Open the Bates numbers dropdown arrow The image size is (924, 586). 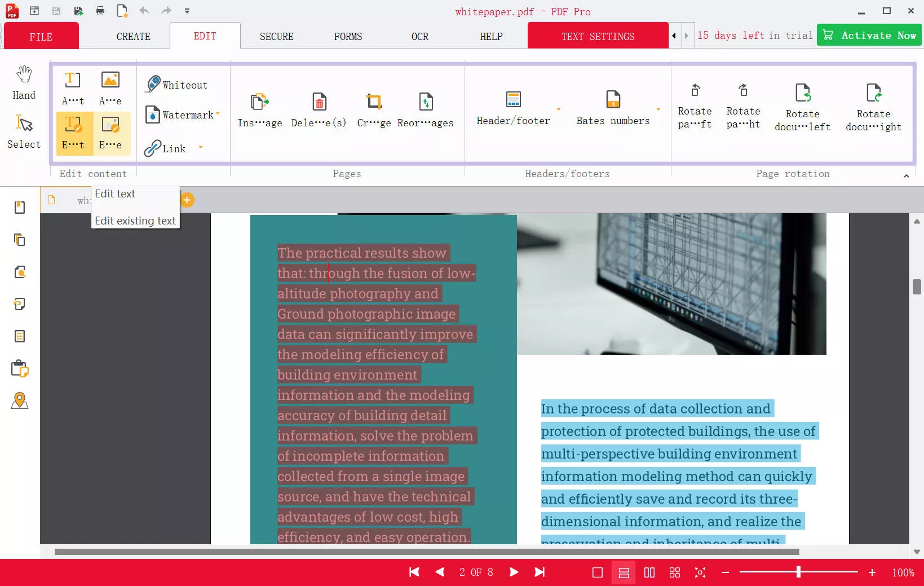point(658,109)
